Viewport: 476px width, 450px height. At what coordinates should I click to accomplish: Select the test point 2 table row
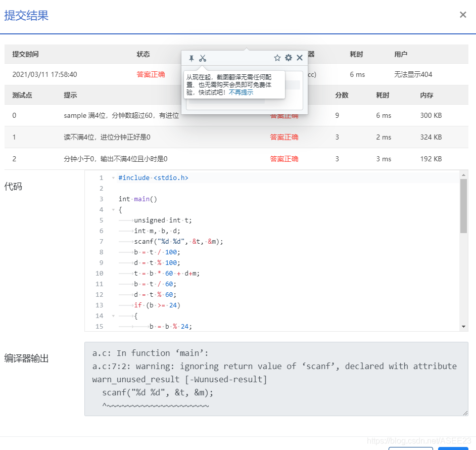point(152,158)
